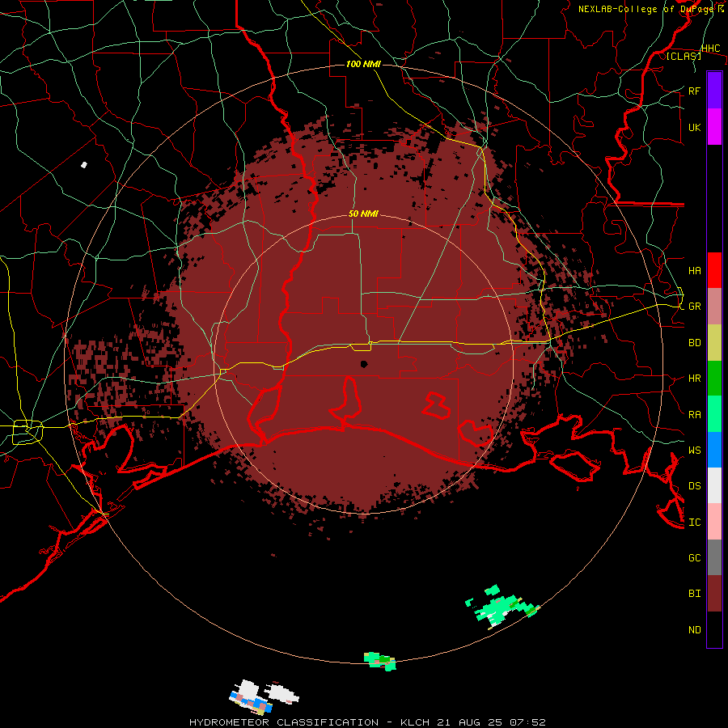Select the 'HR' legend label

pyautogui.click(x=694, y=379)
